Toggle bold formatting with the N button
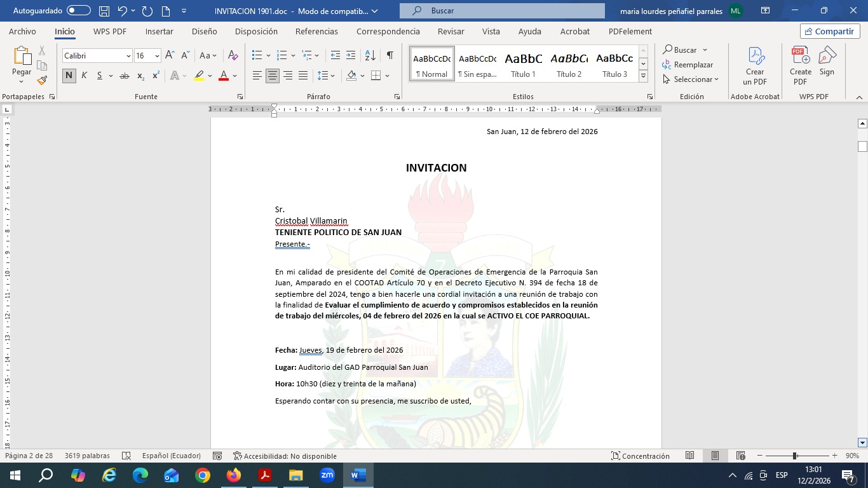 click(69, 76)
